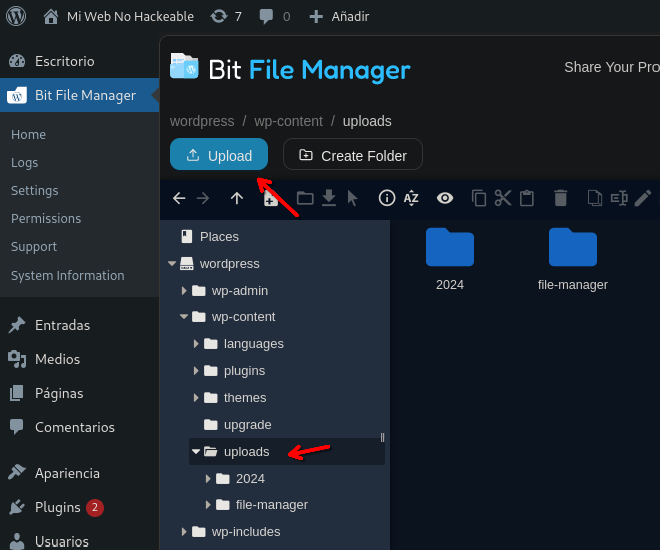Click wp-content in the breadcrumb path
Screen dimensions: 660x550
tap(288, 121)
